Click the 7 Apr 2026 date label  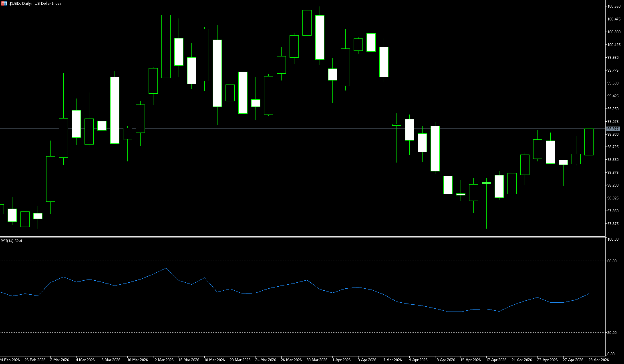click(393, 360)
